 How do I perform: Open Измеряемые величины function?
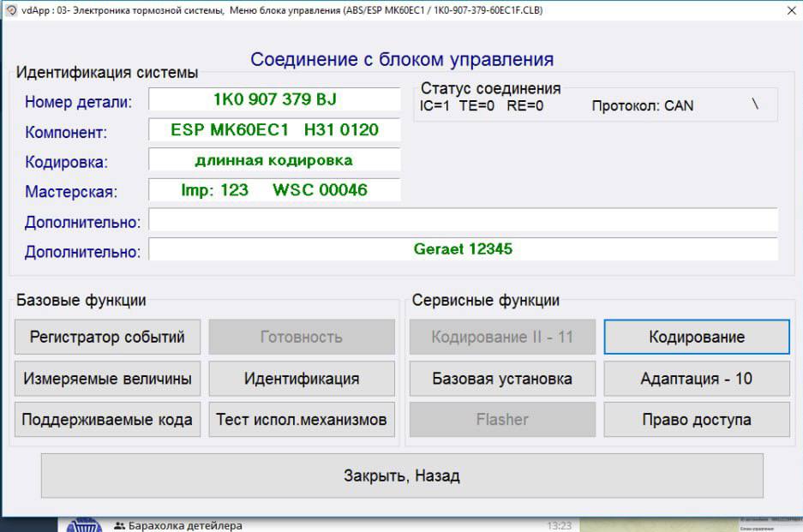(107, 379)
